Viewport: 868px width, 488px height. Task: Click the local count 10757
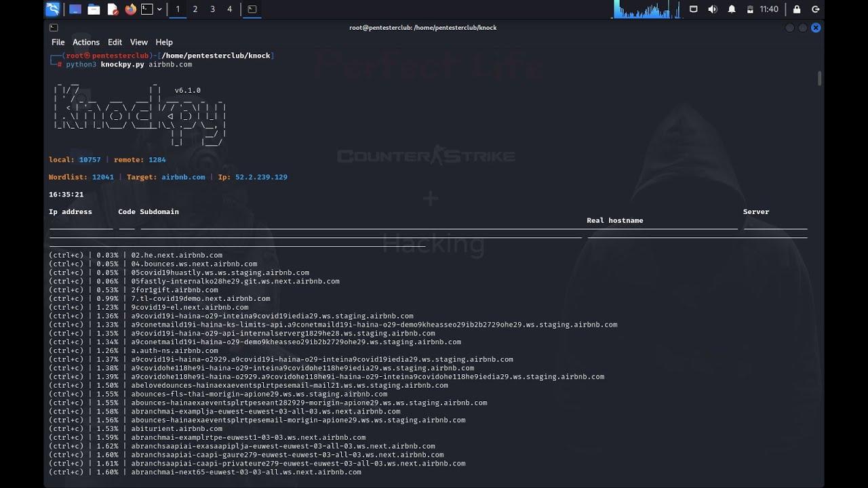click(x=90, y=160)
